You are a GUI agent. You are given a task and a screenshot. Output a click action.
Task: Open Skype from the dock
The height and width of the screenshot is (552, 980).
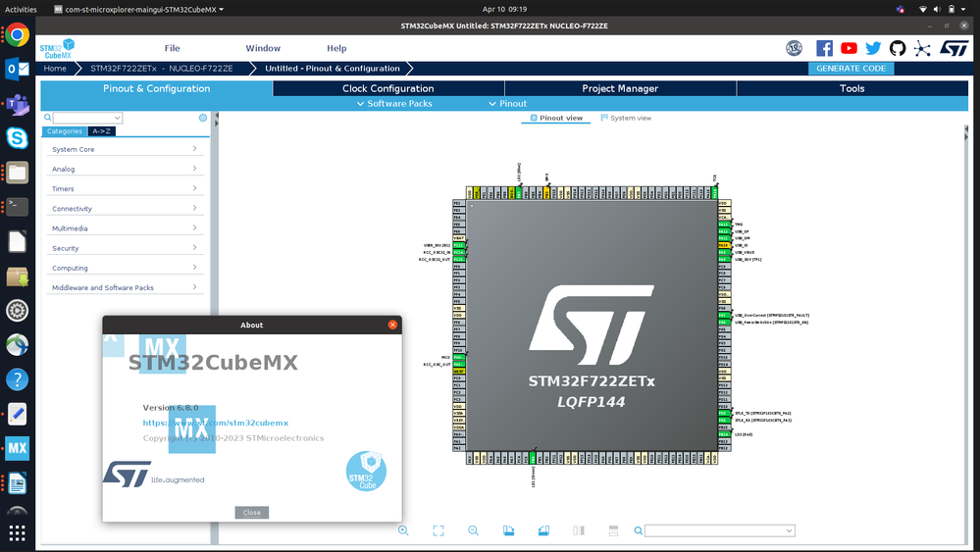[x=17, y=138]
